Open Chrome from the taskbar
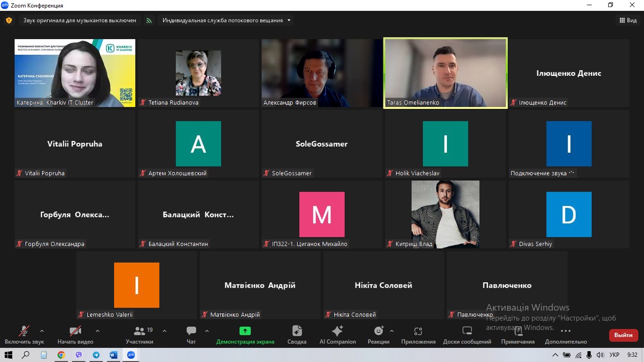Image resolution: width=644 pixels, height=362 pixels. point(61,355)
